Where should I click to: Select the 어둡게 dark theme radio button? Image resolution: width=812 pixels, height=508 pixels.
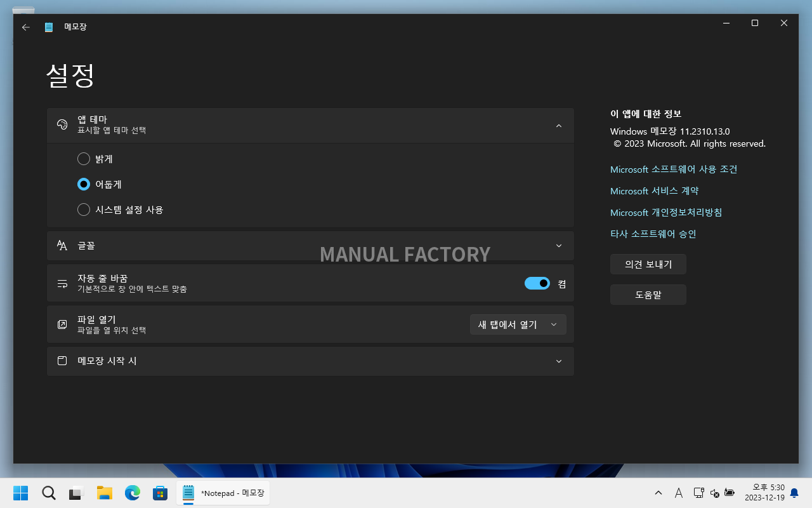(x=84, y=184)
